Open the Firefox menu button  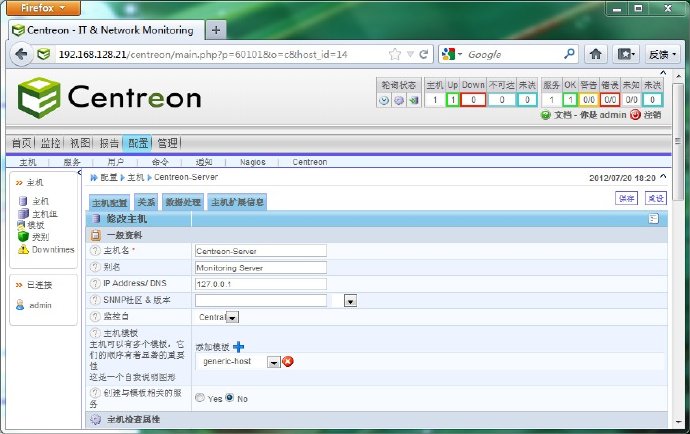click(43, 8)
